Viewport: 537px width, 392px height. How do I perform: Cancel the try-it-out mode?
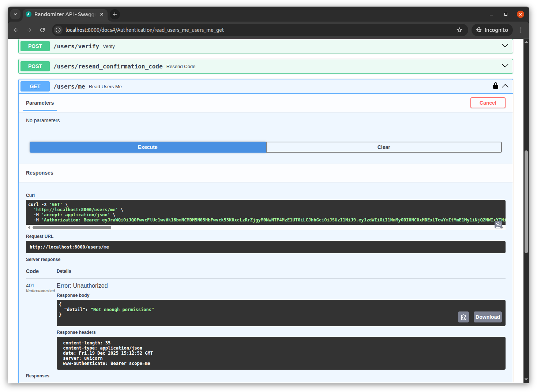click(488, 103)
